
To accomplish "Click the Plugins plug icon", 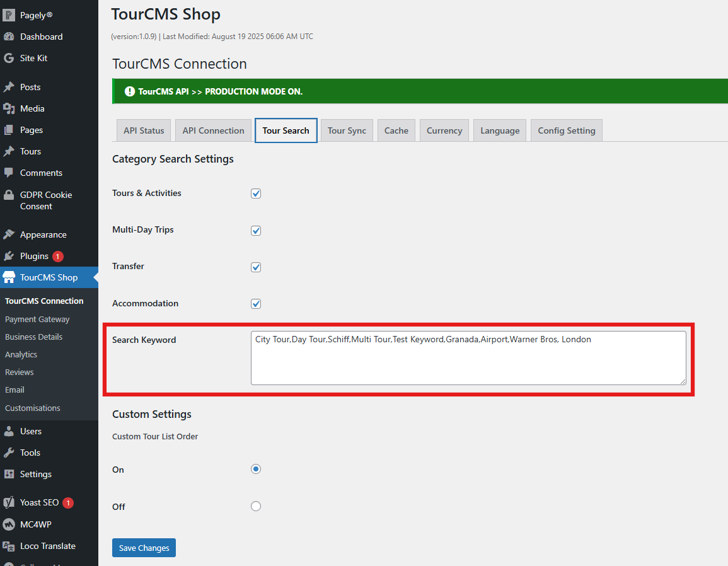I will coord(9,256).
